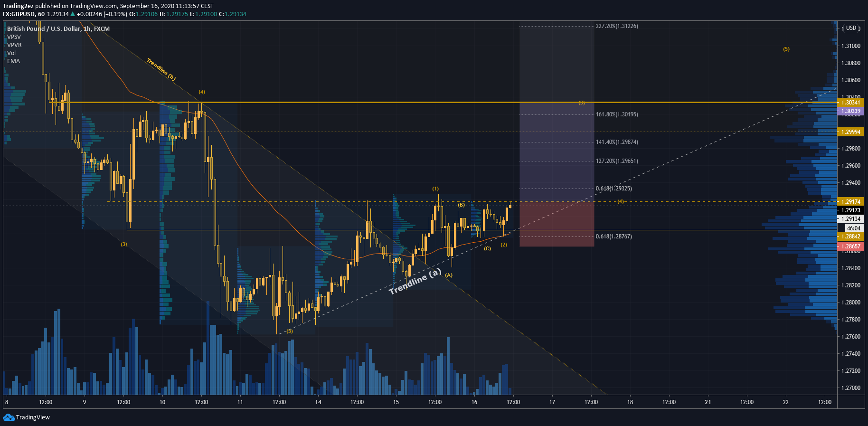Click date 11 on the time axis
Image resolution: width=868 pixels, height=426 pixels.
click(240, 402)
